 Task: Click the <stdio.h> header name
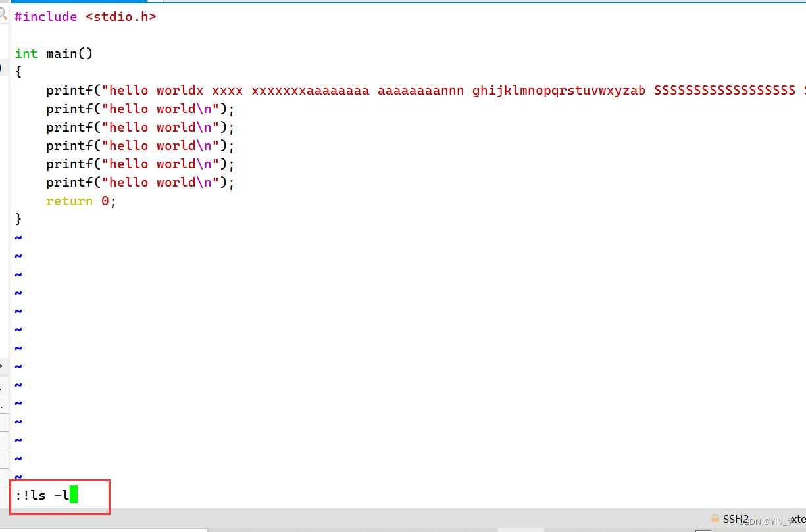[121, 16]
